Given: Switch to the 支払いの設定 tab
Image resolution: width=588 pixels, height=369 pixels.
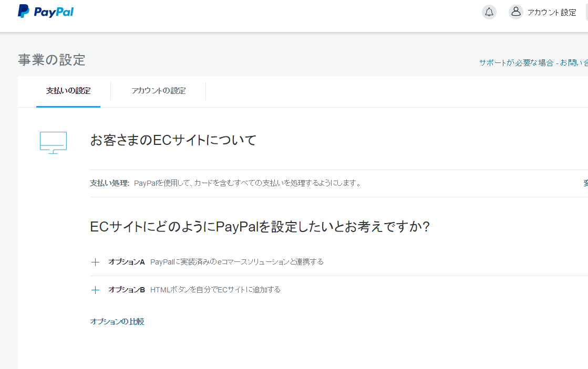Looking at the screenshot, I should [x=68, y=91].
